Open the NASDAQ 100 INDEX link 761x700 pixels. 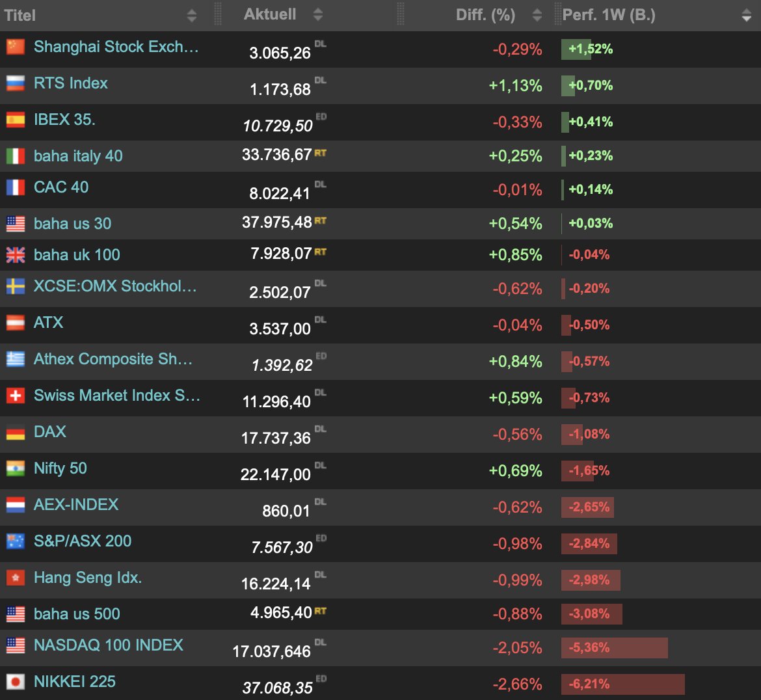(x=109, y=645)
